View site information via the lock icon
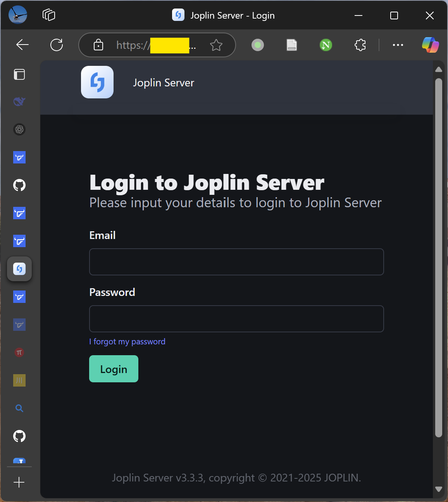The image size is (448, 502). 98,45
